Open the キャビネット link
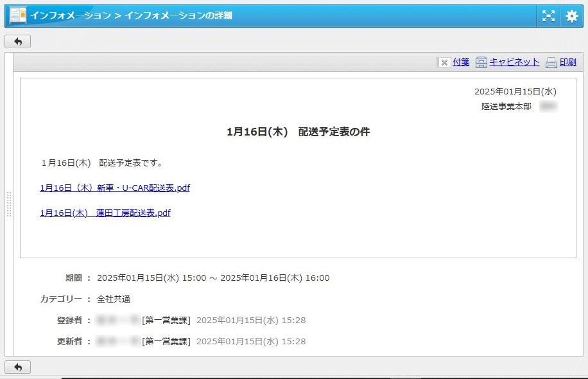This screenshot has width=588, height=379. 514,62
